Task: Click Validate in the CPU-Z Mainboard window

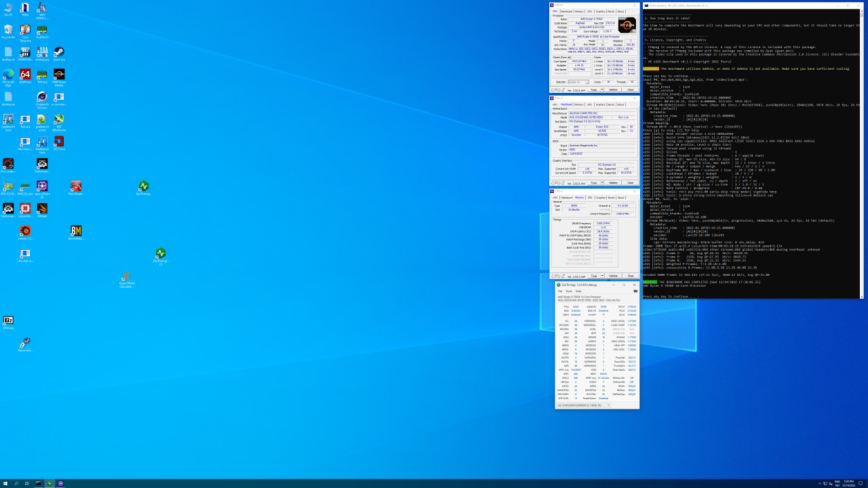Action: tap(613, 182)
